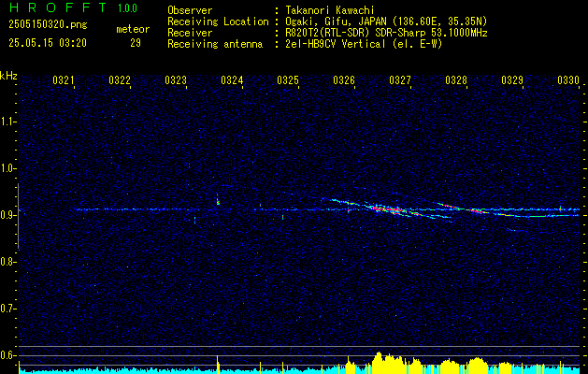Click the date stamp 25.05.15 03:20

coord(48,43)
